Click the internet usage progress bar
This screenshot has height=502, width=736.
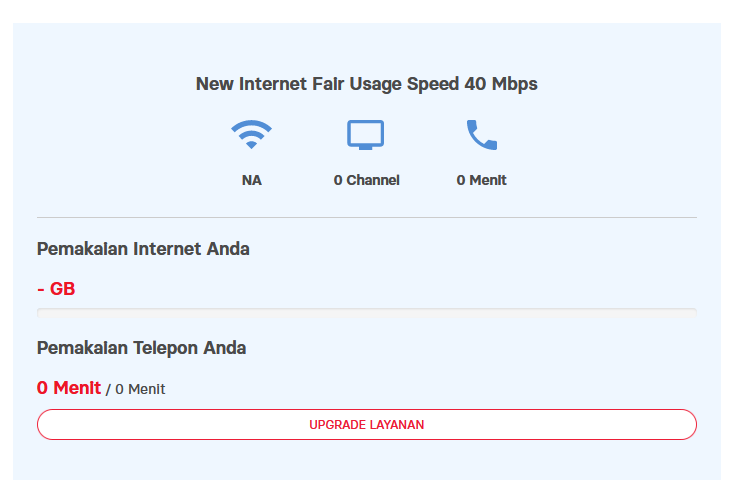(366, 312)
